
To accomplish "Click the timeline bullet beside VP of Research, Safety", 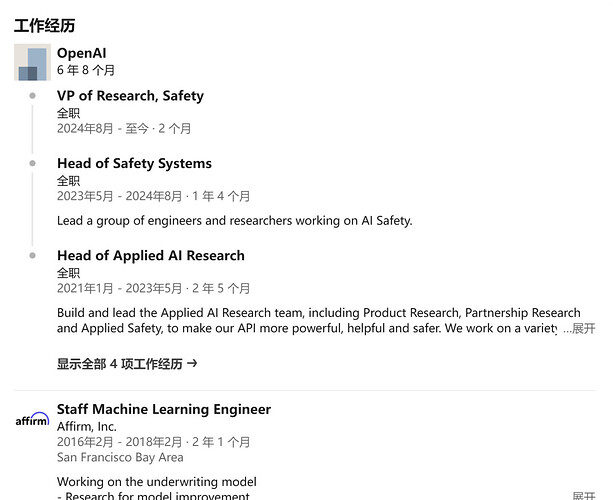I will pos(33,96).
